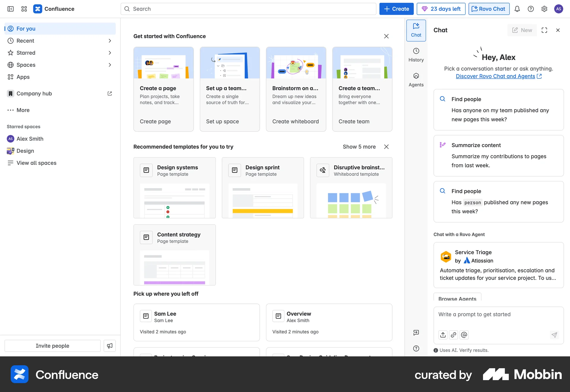Show 5 more recommended templates
Viewport: 570px width, 392px height.
(x=359, y=146)
